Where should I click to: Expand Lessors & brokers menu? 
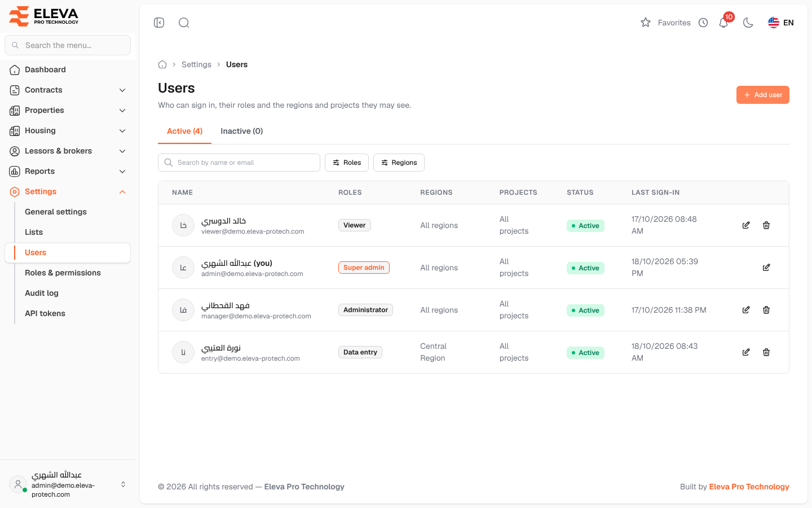(x=68, y=151)
